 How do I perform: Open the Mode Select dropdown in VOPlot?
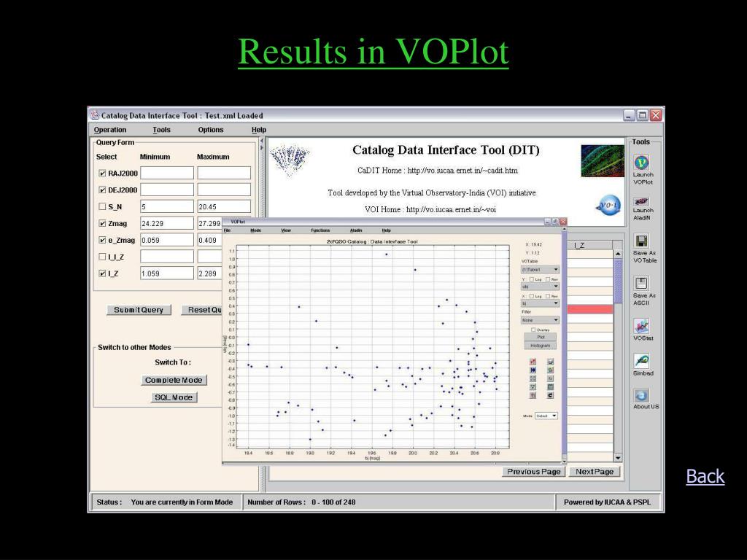pyautogui.click(x=546, y=416)
